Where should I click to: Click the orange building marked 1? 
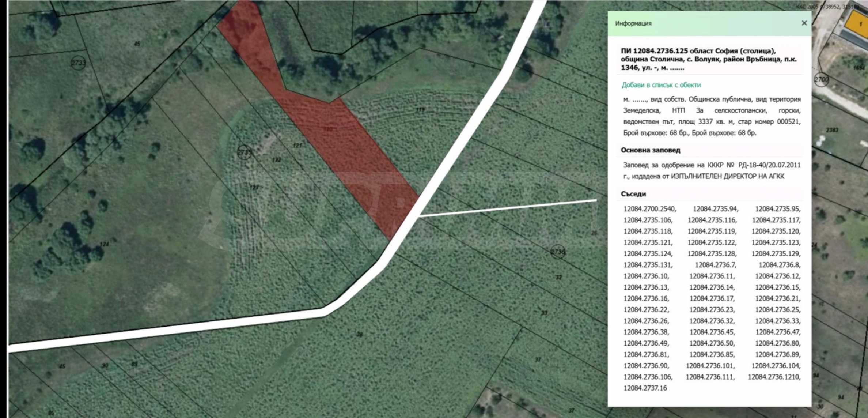859,24
